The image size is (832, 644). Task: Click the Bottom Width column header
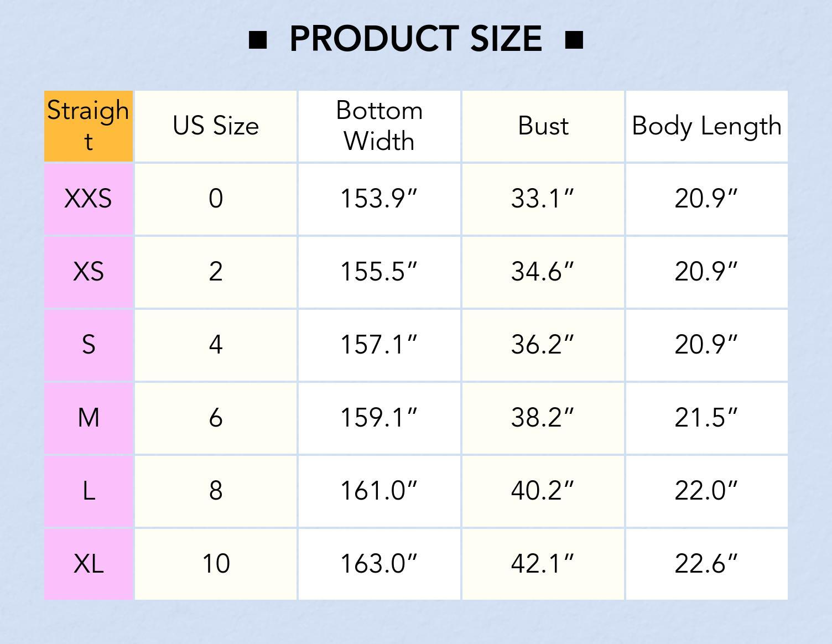(x=379, y=126)
